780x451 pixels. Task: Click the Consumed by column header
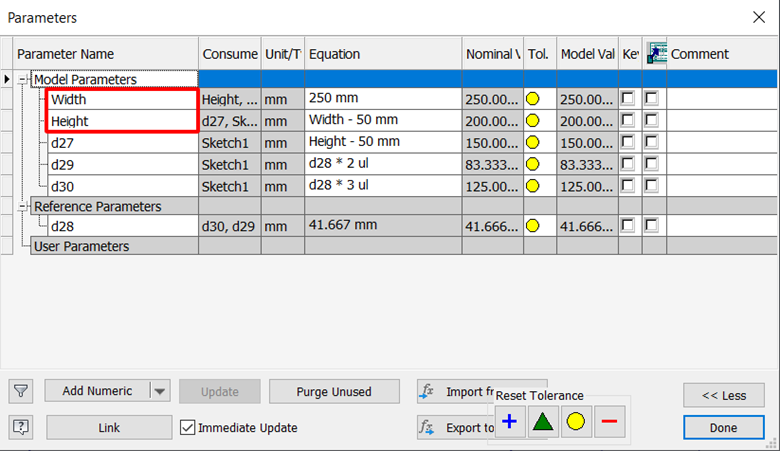click(x=230, y=54)
